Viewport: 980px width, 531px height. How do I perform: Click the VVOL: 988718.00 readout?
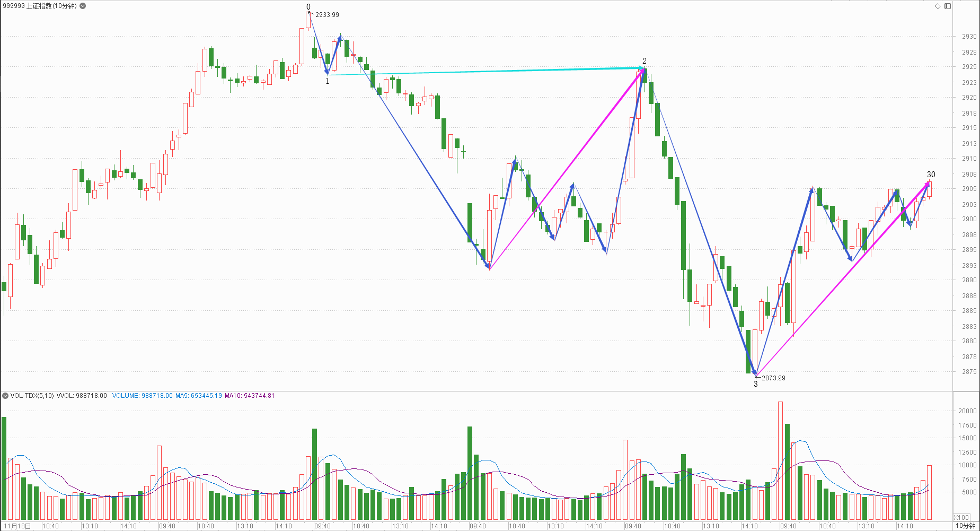pyautogui.click(x=82, y=396)
